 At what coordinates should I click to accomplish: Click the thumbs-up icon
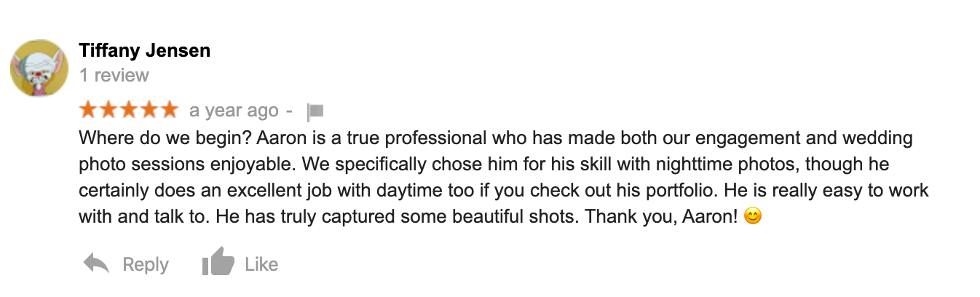point(218,264)
